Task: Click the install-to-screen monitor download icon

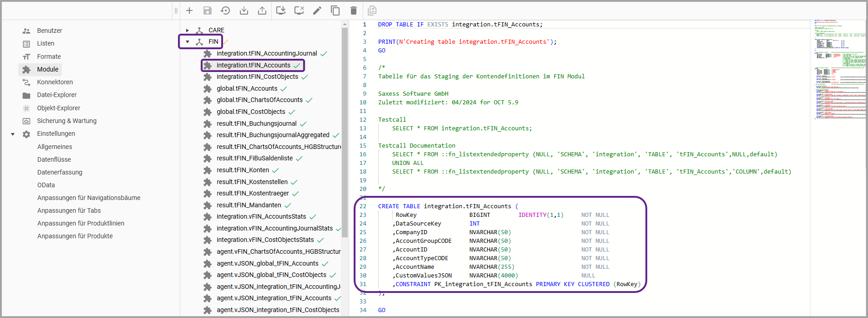Action: coord(281,10)
